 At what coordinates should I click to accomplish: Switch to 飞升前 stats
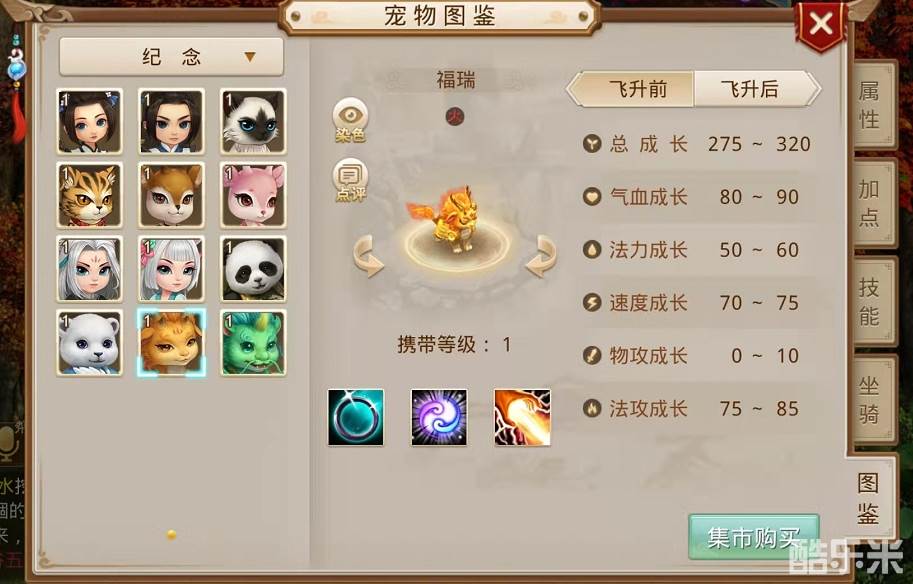632,89
